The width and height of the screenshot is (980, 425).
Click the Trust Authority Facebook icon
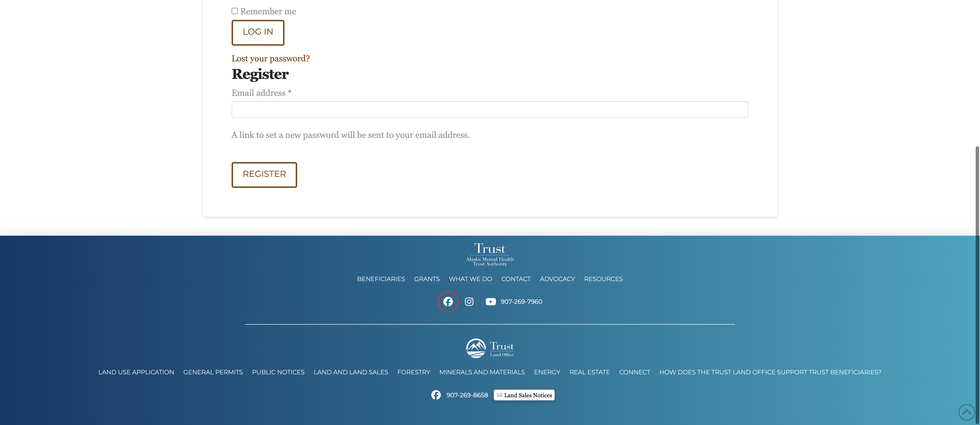click(448, 301)
